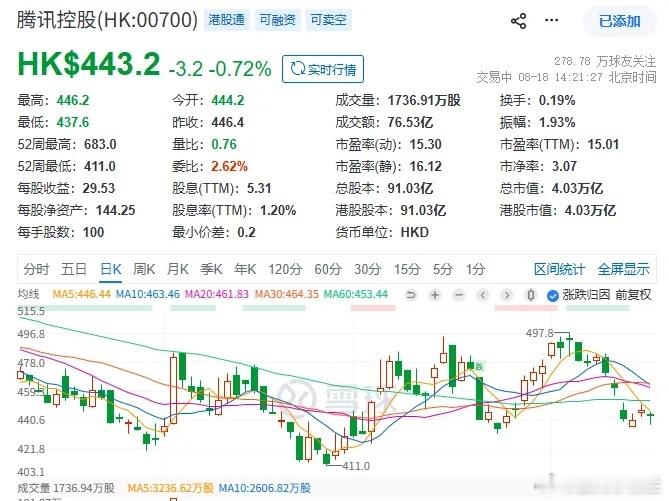Click the 497.8 high price label on chart
This screenshot has height=501, width=669.
point(539,333)
